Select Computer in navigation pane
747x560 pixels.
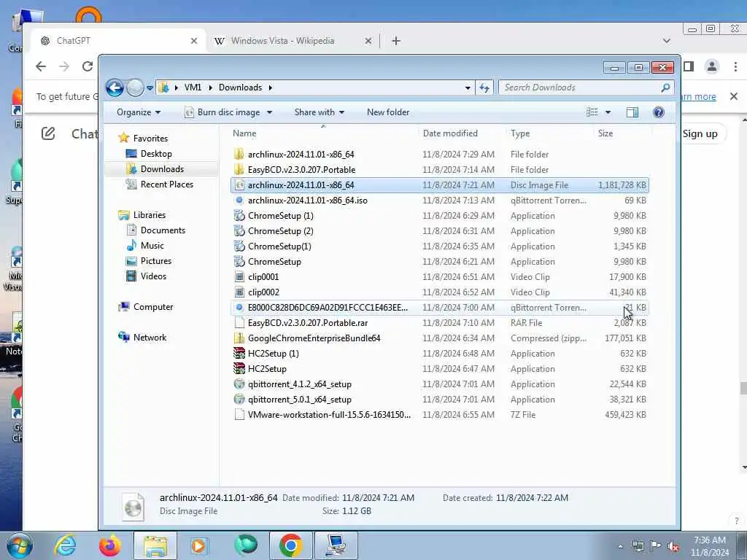[x=153, y=307]
